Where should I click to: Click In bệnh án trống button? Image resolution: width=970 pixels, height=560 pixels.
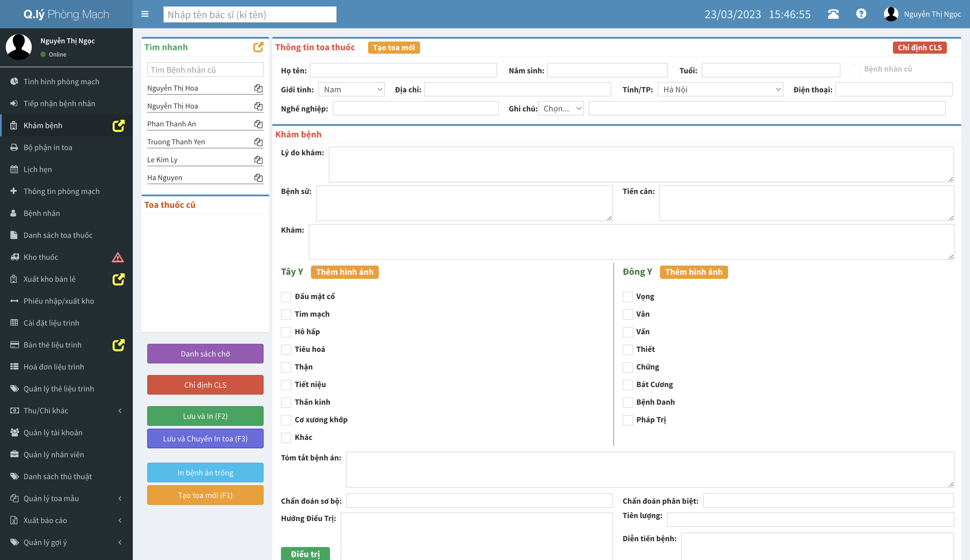pyautogui.click(x=205, y=472)
